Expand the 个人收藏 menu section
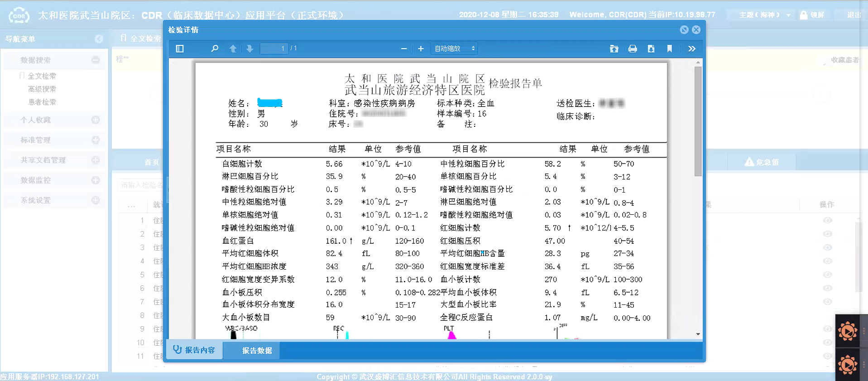Screen dimensions: 868x381 [x=96, y=120]
